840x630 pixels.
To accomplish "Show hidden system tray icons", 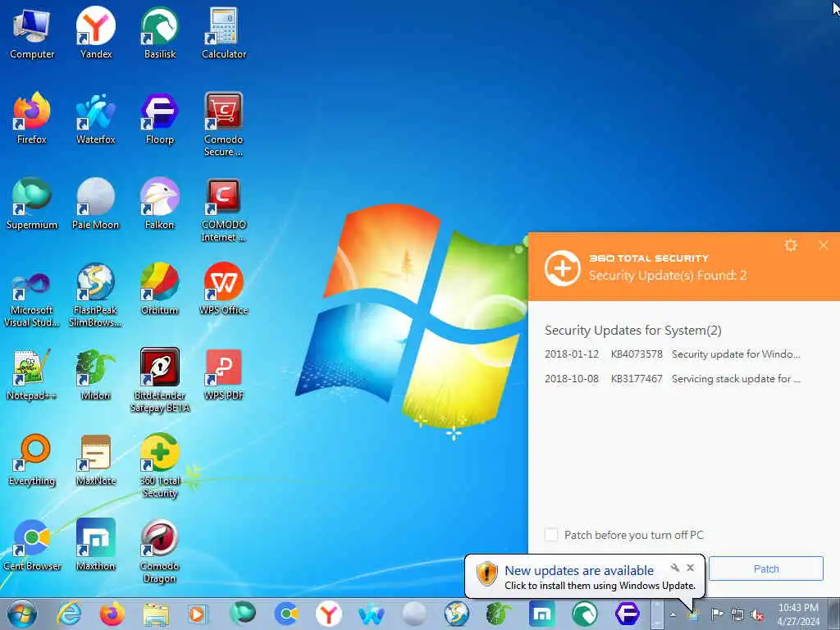I will tap(673, 614).
